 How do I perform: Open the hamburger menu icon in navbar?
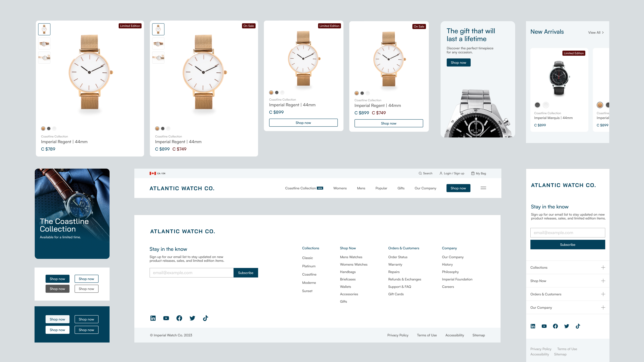coord(483,188)
